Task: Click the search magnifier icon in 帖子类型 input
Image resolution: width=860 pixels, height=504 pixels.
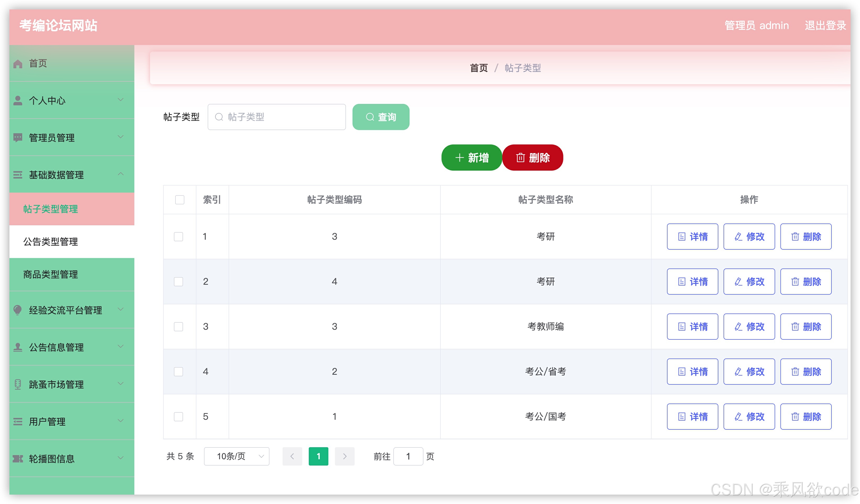Action: coord(219,117)
